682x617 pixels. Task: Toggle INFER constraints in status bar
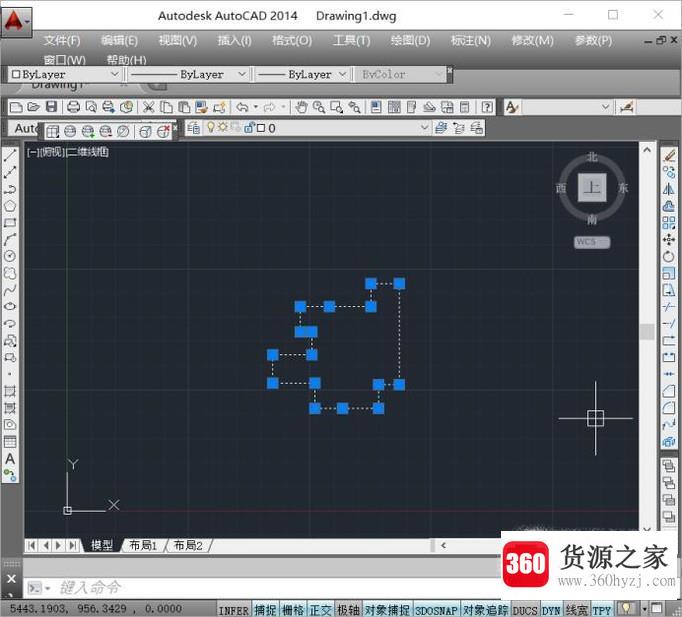[x=234, y=610]
